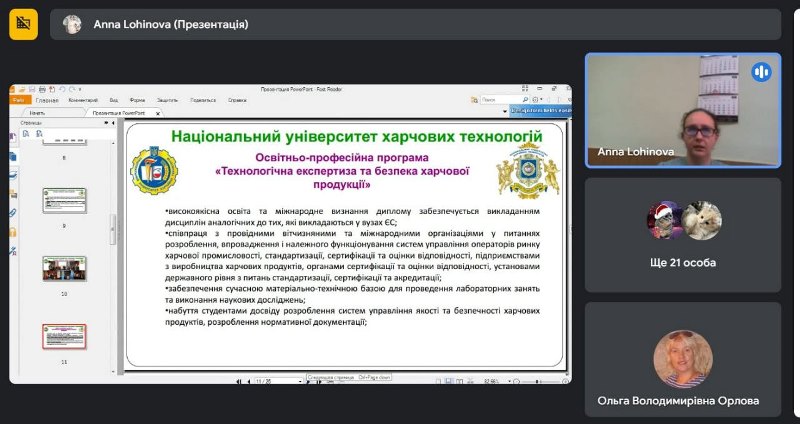The width and height of the screenshot is (800, 424).
Task: Click Anna Lohinova's avatar in the presentation header
Action: coord(72,24)
